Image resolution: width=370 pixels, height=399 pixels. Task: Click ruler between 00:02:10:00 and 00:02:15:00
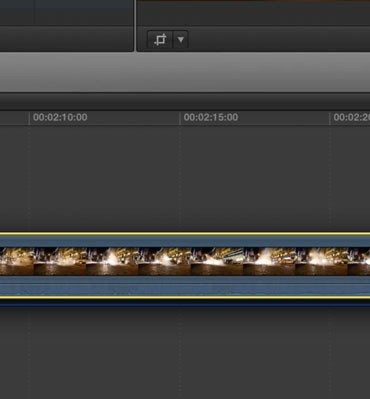coord(133,118)
